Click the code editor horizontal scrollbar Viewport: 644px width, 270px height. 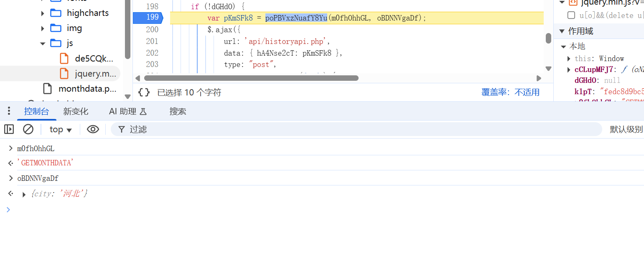pos(251,78)
